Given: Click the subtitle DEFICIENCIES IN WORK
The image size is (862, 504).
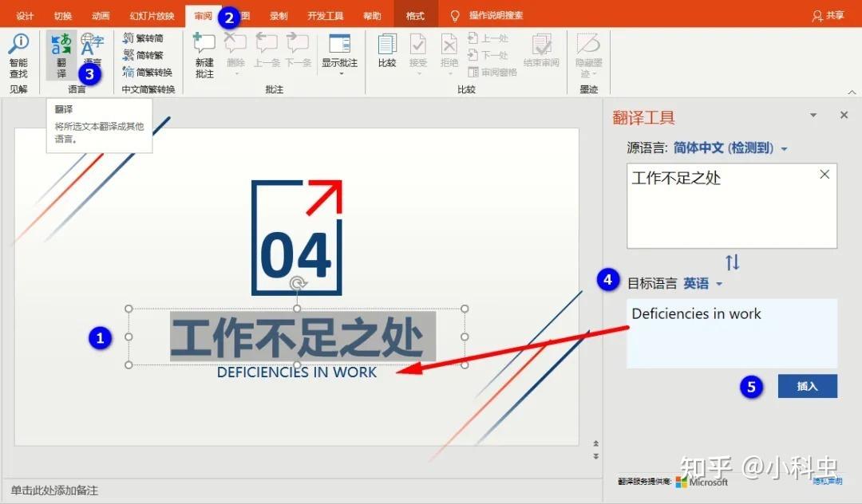Looking at the screenshot, I should pos(297,372).
